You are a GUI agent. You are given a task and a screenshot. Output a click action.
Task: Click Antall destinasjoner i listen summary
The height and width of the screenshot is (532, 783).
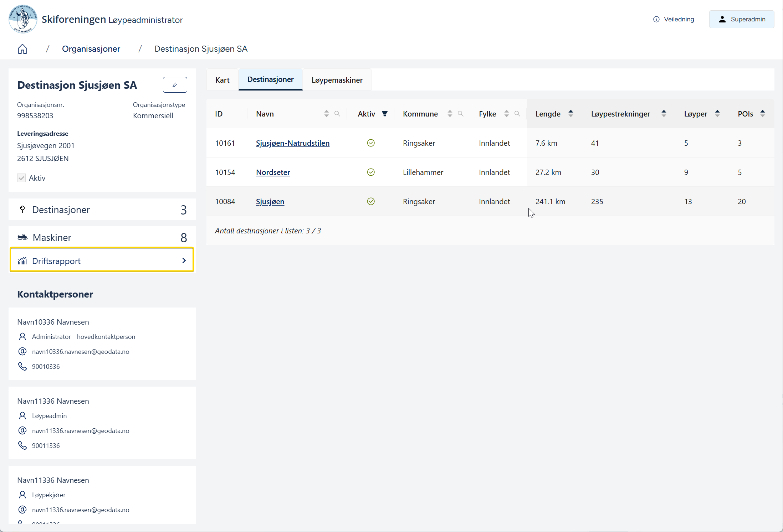(268, 231)
